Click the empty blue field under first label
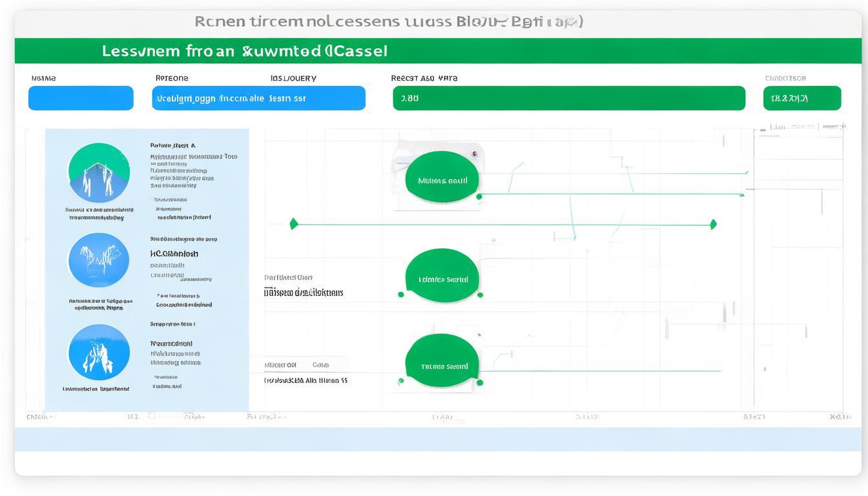The image size is (868, 496). tap(81, 98)
